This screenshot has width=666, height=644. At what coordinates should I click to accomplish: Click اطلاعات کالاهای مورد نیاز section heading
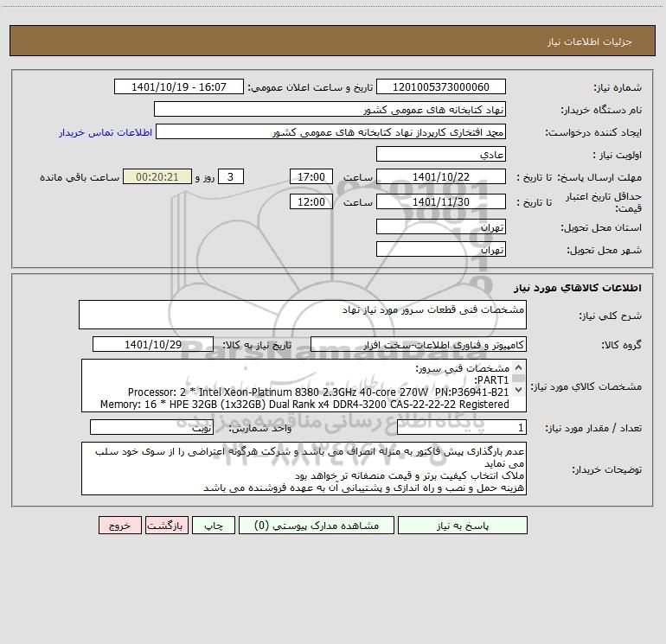(x=578, y=288)
